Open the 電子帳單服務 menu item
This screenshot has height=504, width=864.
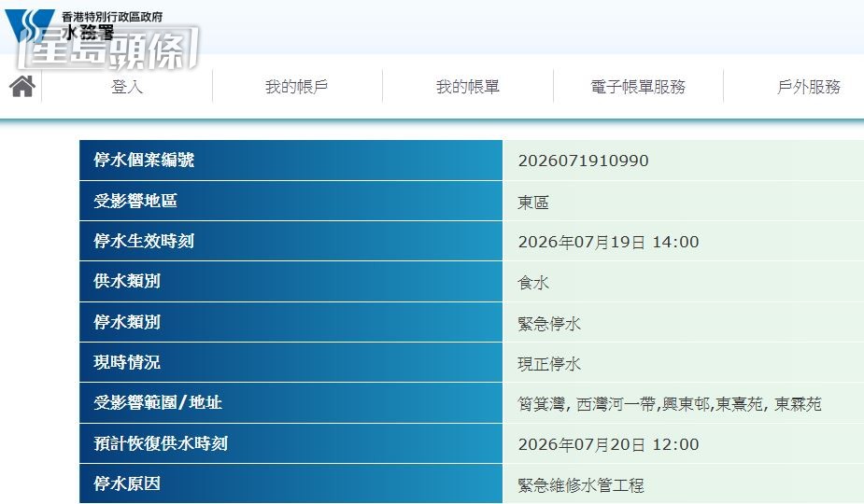coord(638,87)
